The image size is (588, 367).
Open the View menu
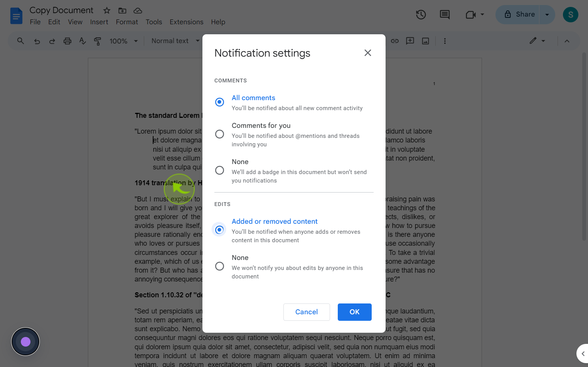tap(75, 22)
